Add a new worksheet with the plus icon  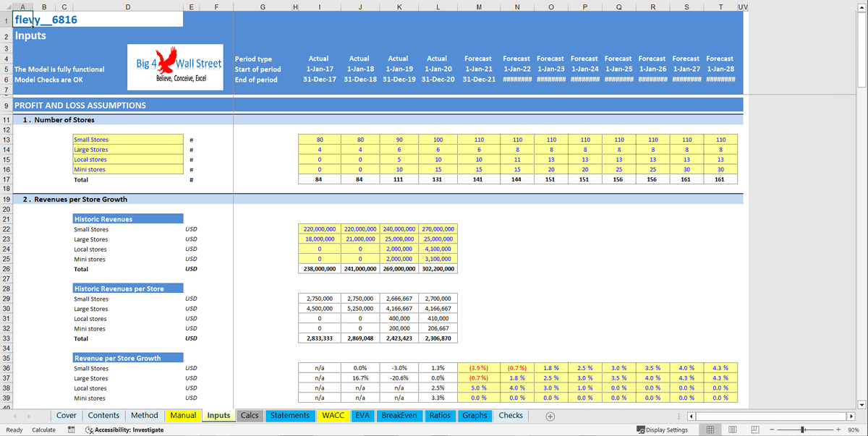pyautogui.click(x=550, y=416)
